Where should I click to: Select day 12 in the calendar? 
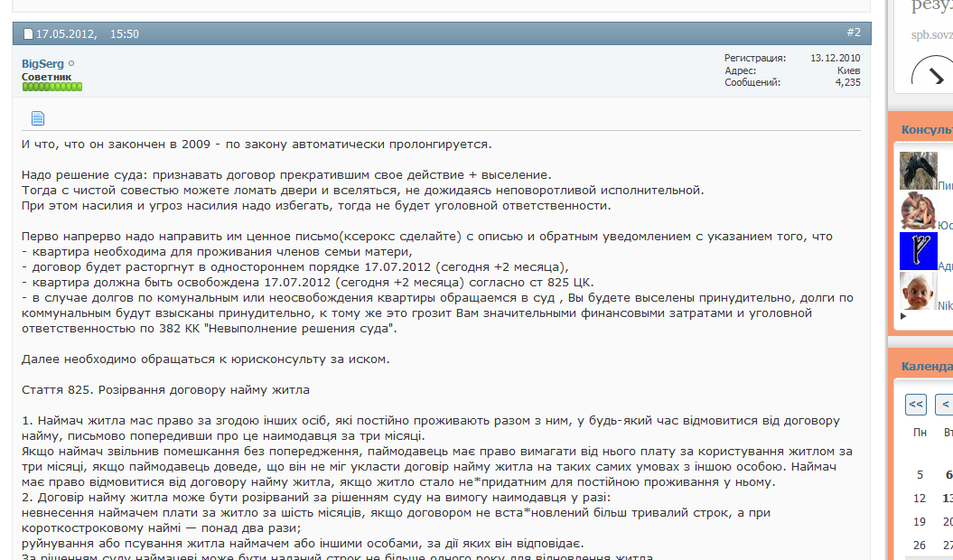pyautogui.click(x=920, y=498)
